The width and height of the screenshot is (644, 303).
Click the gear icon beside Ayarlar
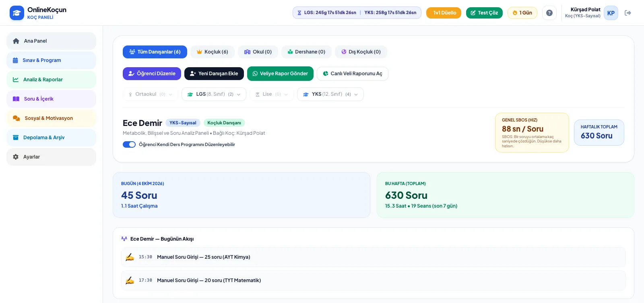[x=16, y=157]
